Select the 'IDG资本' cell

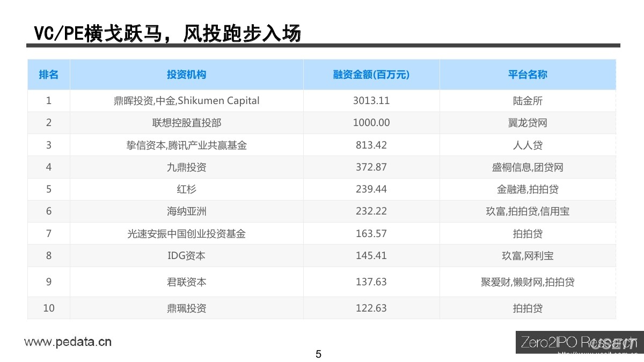coord(186,256)
